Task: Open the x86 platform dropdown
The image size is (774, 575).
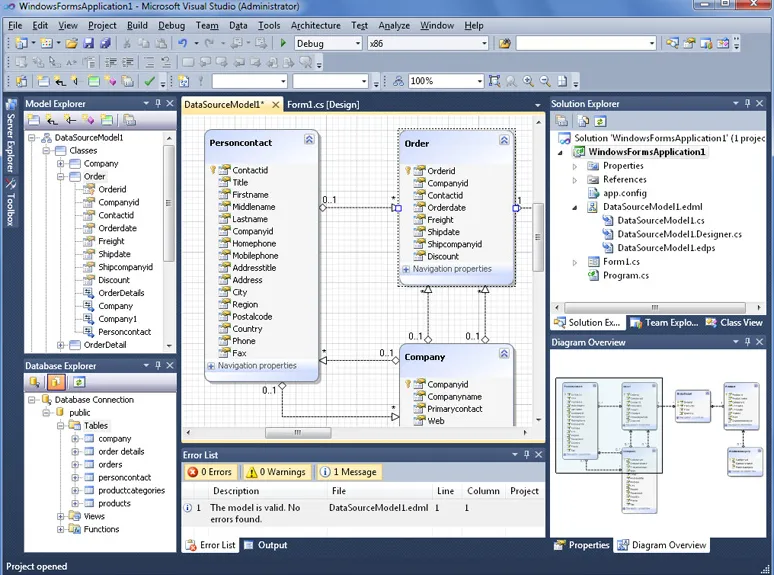Action: [484, 43]
